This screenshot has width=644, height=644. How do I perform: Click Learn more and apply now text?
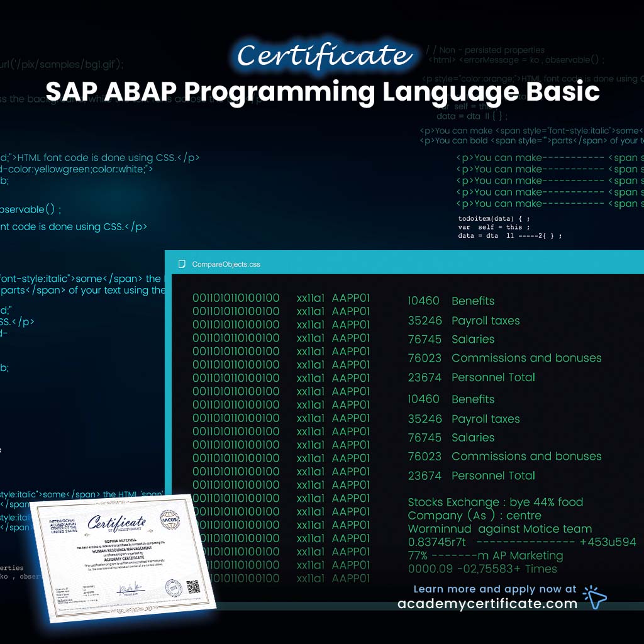pos(496,589)
